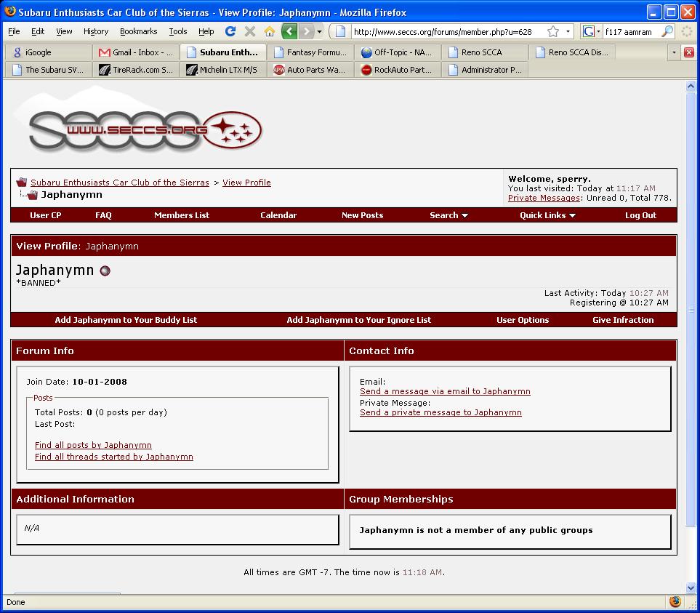This screenshot has height=613, width=700.
Task: Open the Bookmarks menu
Action: click(138, 31)
